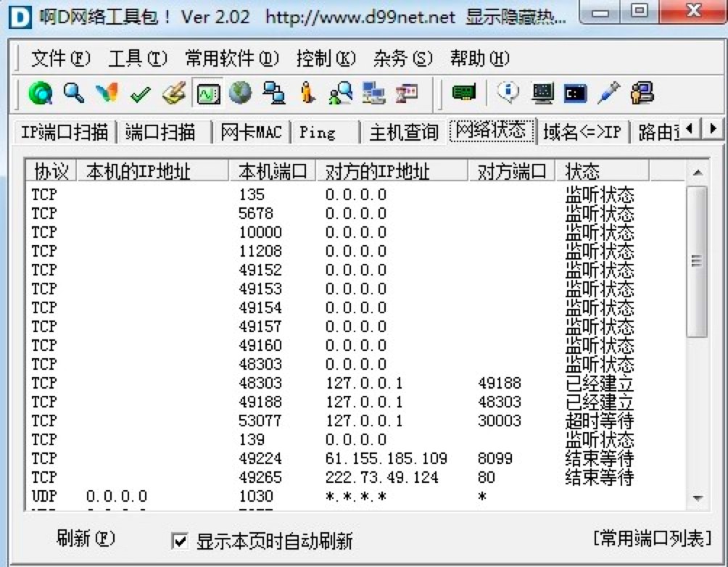Image resolution: width=728 pixels, height=567 pixels.
Task: Click the vertical scrollbar thumb
Action: (x=697, y=262)
